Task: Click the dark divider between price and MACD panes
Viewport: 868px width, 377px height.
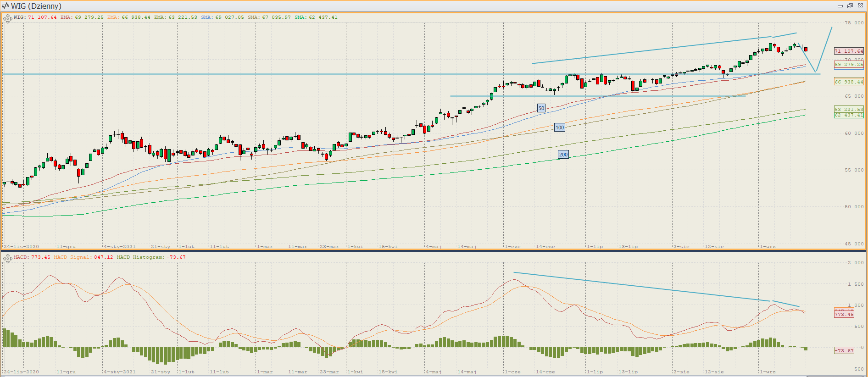Action: (x=434, y=251)
